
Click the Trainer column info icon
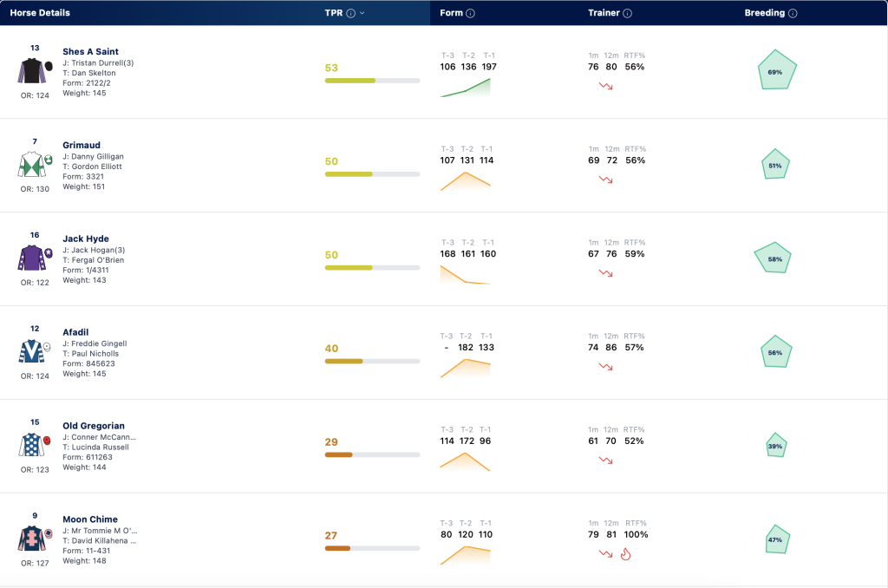tap(627, 13)
